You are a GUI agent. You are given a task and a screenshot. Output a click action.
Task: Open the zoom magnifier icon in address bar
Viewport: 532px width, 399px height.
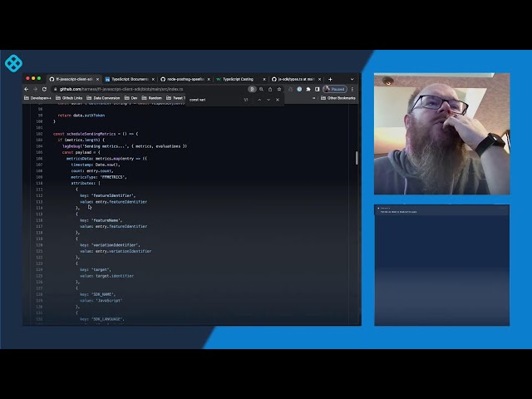coord(261,89)
